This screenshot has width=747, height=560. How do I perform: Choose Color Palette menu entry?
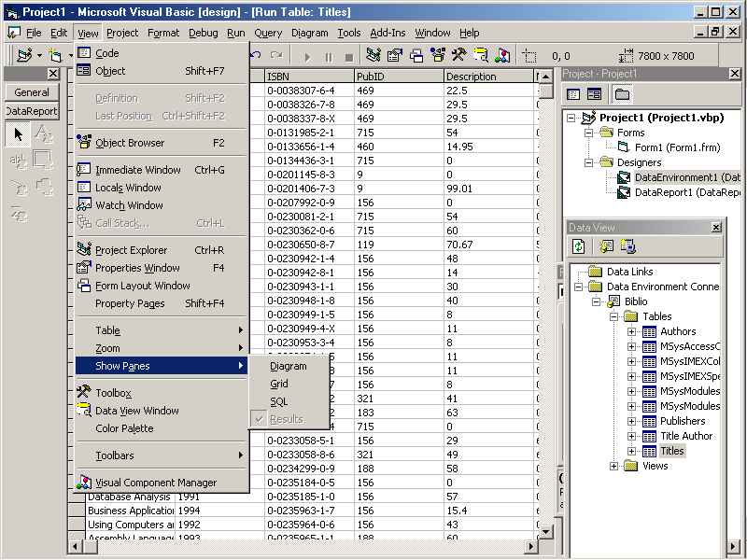[162, 428]
